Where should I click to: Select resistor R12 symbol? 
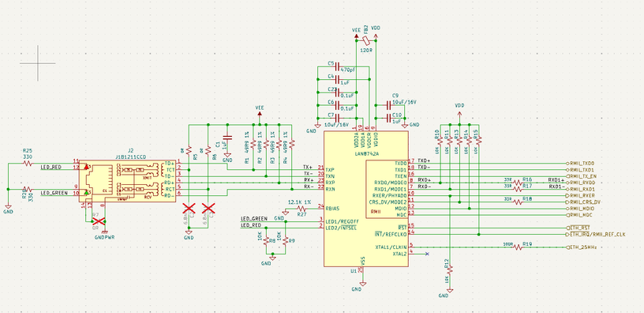coord(450,270)
